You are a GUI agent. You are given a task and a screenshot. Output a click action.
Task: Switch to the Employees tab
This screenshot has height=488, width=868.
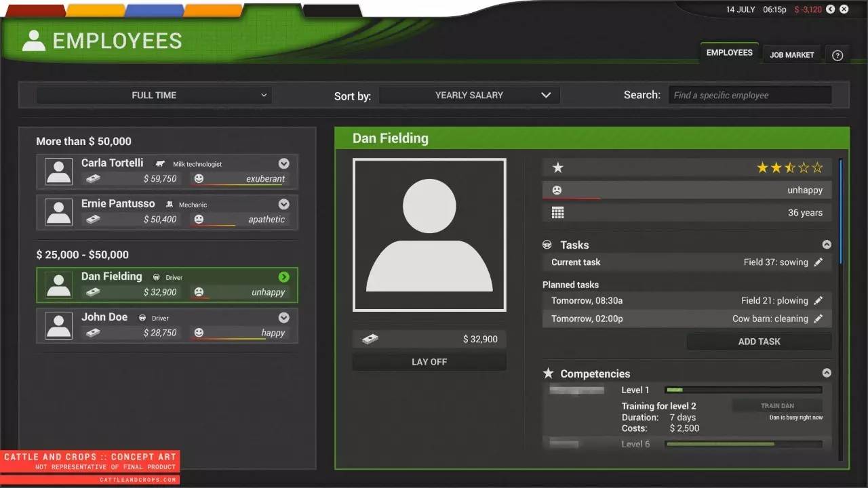(729, 53)
